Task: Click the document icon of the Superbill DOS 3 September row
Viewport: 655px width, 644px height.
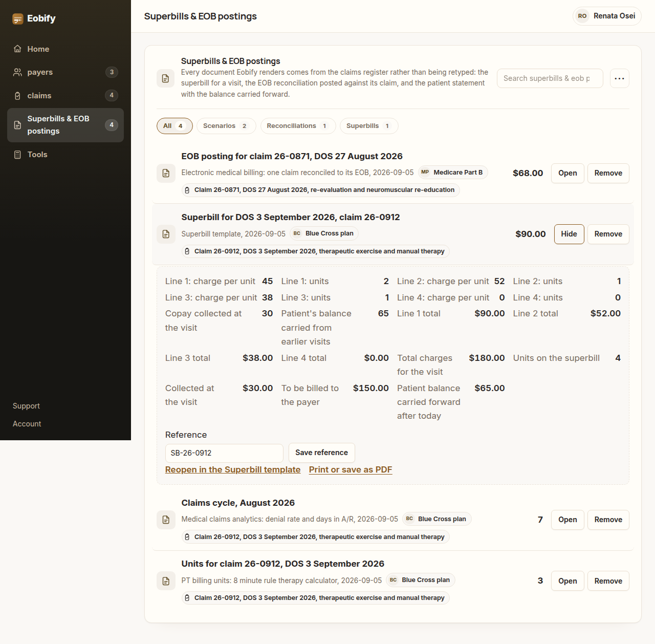Action: pos(166,234)
